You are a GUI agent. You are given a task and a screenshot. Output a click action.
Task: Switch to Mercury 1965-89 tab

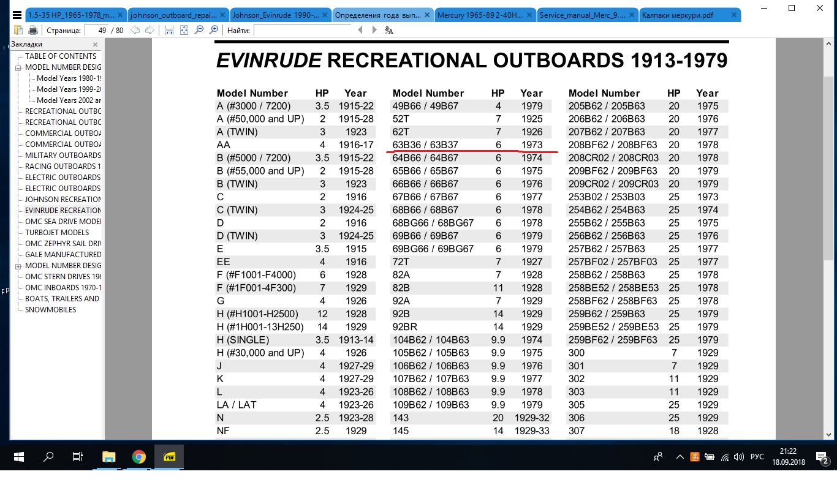click(483, 15)
